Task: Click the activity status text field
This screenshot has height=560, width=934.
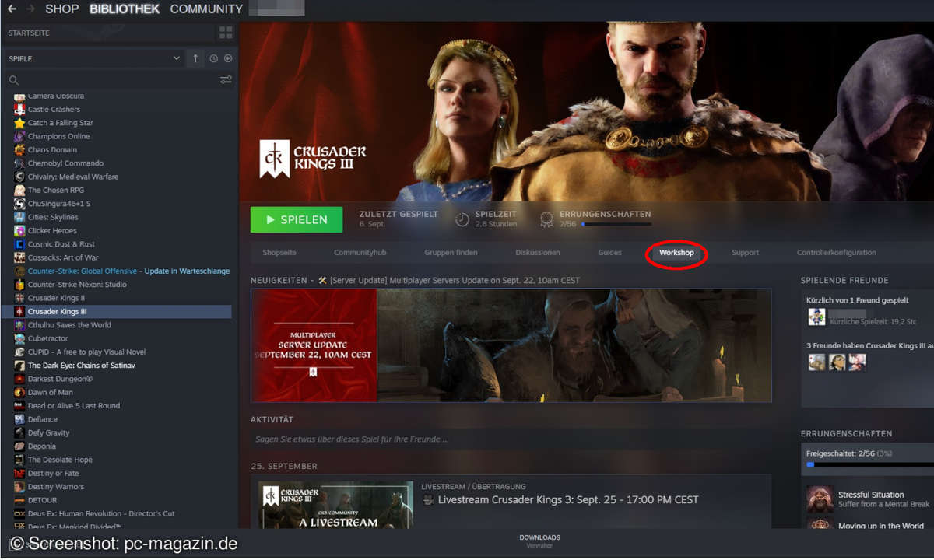Action: [x=511, y=439]
